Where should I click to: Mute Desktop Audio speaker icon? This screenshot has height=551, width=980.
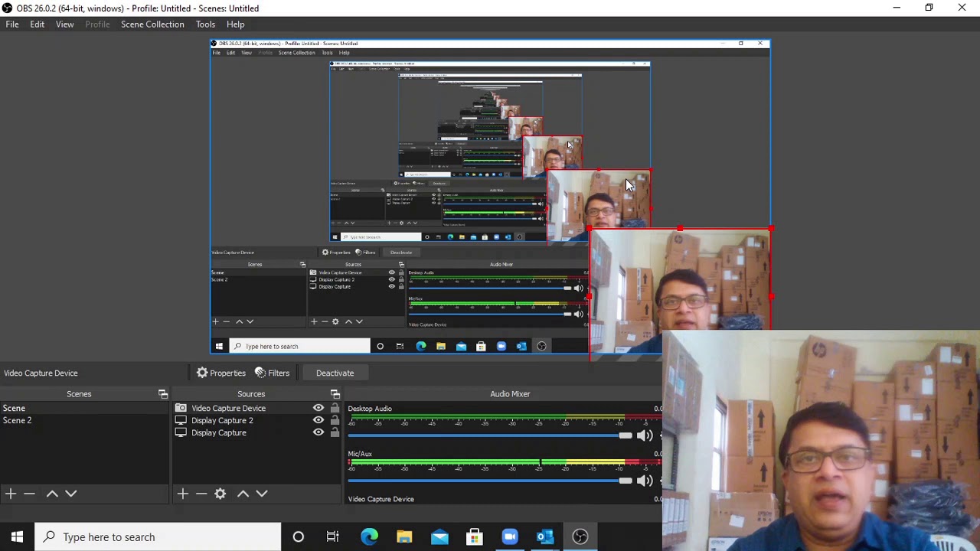point(645,435)
